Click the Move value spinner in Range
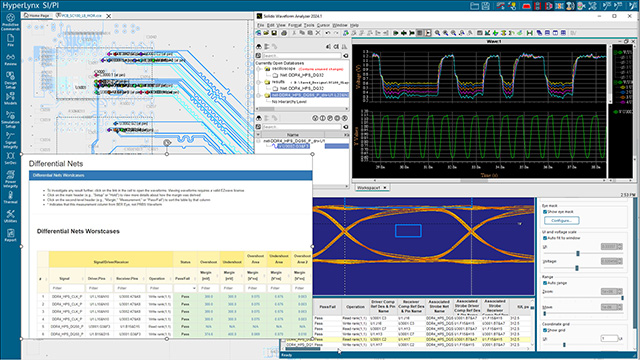Viewport: 640px width, 360px height. pos(611,307)
